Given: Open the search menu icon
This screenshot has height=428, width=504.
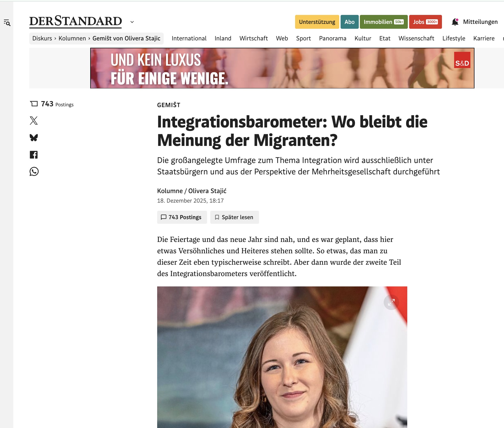Looking at the screenshot, I should (7, 23).
